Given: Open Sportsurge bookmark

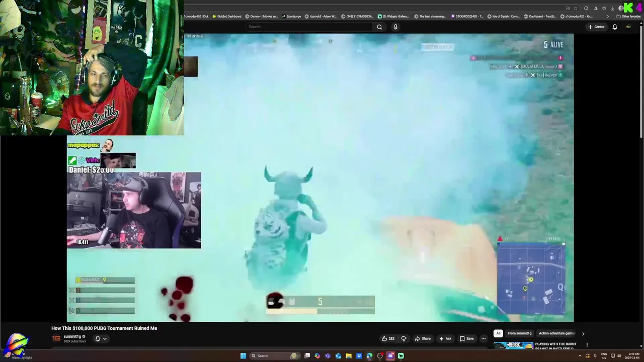Looking at the screenshot, I should click(291, 16).
